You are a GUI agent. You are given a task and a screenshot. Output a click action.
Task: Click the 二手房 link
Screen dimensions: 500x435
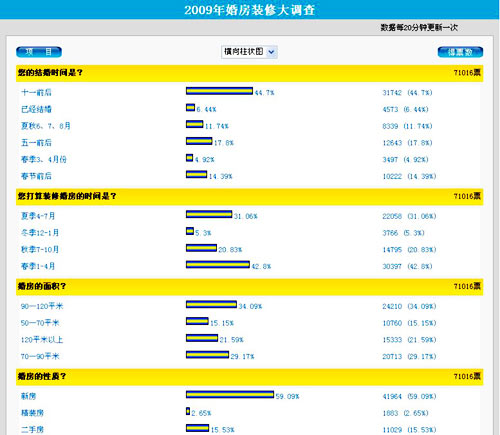(x=32, y=429)
